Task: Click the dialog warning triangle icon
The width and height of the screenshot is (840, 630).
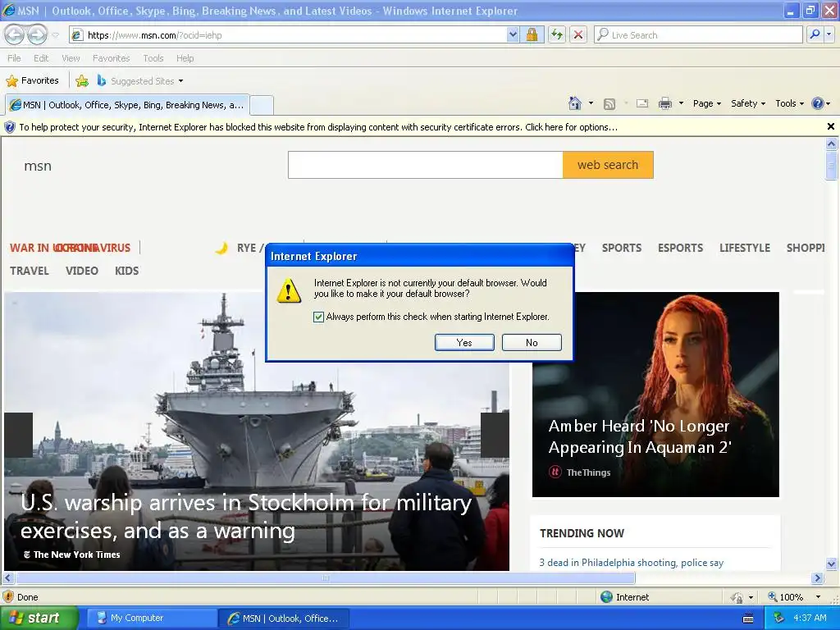Action: pyautogui.click(x=289, y=290)
